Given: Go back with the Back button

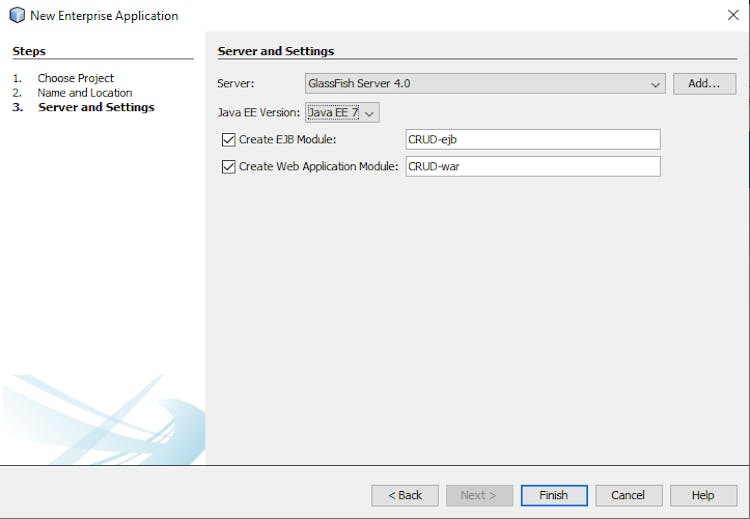Looking at the screenshot, I should click(x=405, y=495).
